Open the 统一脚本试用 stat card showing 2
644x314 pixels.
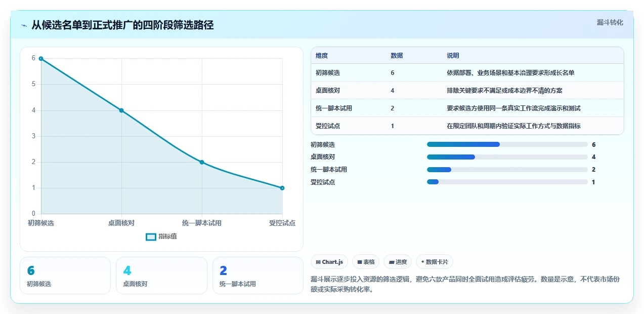click(x=258, y=276)
